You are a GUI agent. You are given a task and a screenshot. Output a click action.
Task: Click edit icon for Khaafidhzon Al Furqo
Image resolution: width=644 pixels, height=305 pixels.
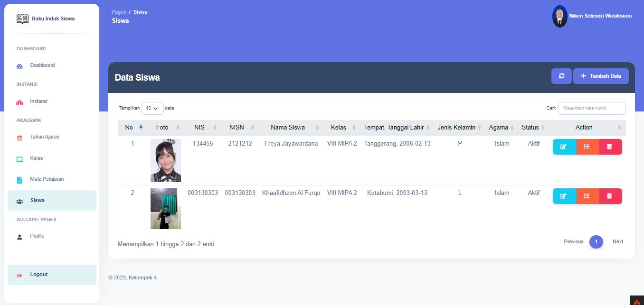(x=564, y=196)
